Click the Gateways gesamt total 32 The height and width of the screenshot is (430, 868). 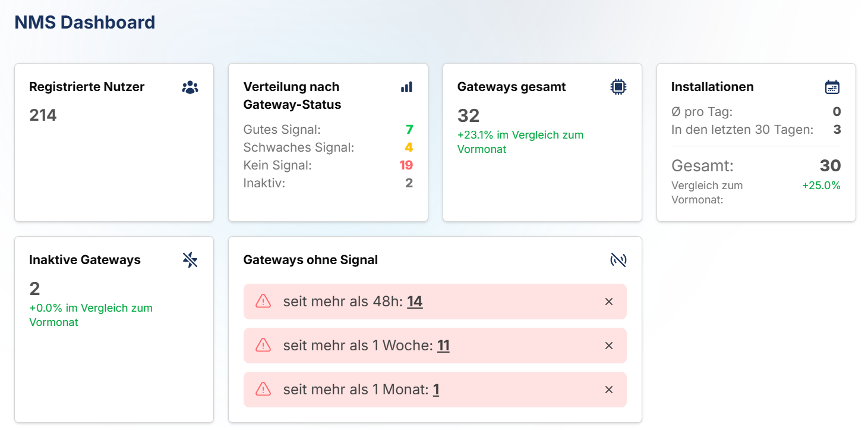pos(468,115)
